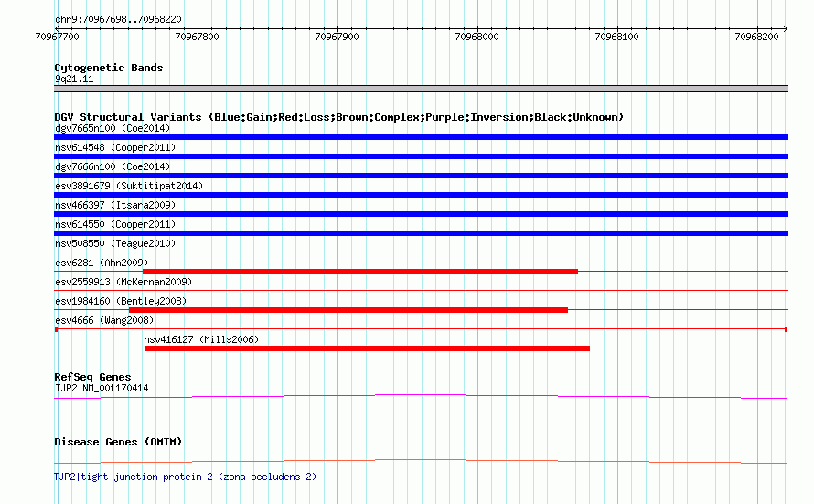Click the thin red line of nsv508550
The image size is (814, 504).
click(x=421, y=252)
